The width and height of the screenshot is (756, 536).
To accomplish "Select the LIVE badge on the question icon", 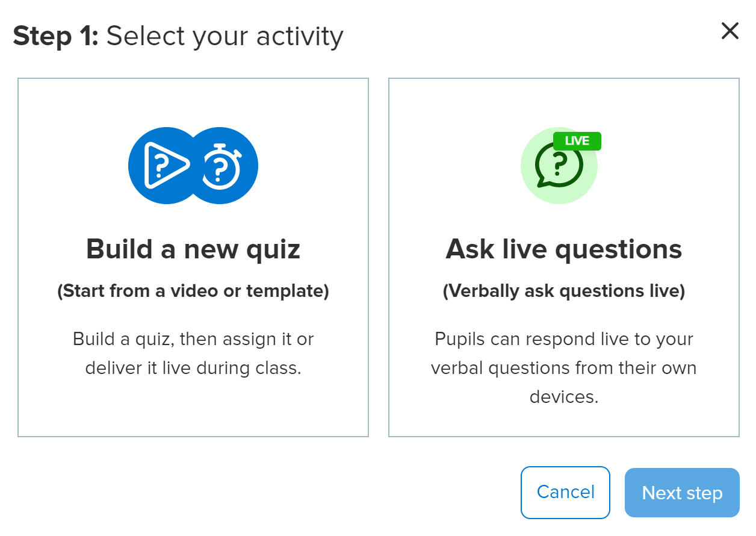I will pos(577,141).
